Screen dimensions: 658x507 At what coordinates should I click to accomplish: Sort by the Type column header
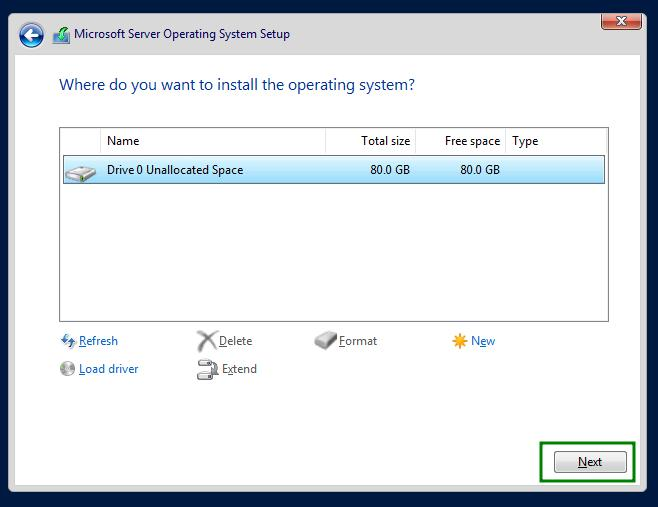click(556, 141)
